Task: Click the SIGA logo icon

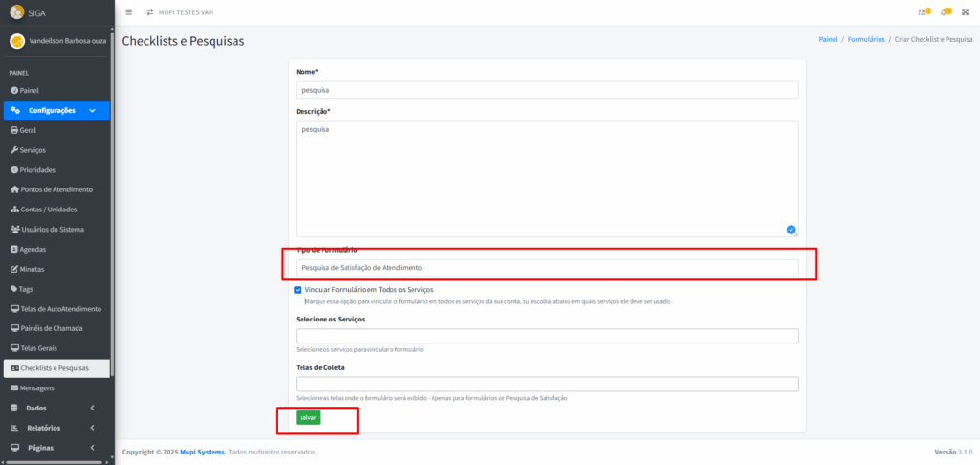Action: tap(16, 12)
